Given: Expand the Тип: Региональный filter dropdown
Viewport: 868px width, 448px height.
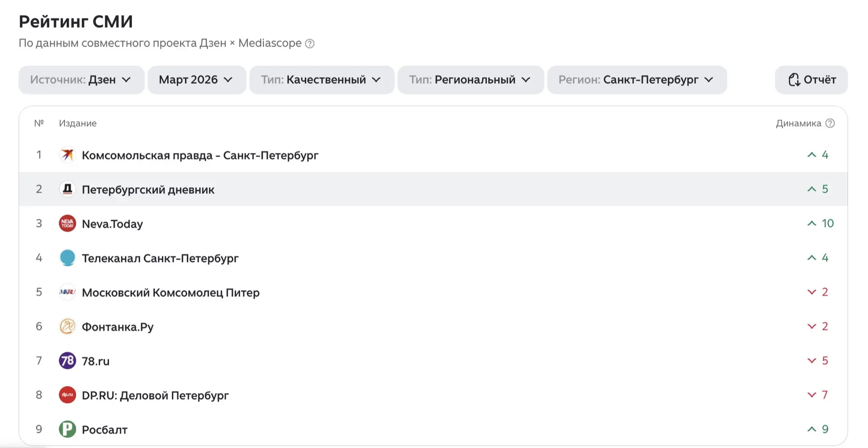Looking at the screenshot, I should pos(470,80).
